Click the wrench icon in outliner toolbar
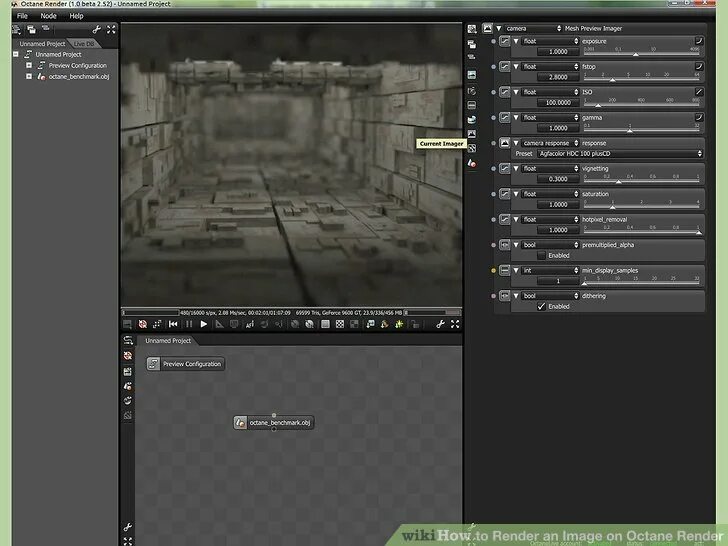Screen dimensions: 728x546 [x=97, y=30]
